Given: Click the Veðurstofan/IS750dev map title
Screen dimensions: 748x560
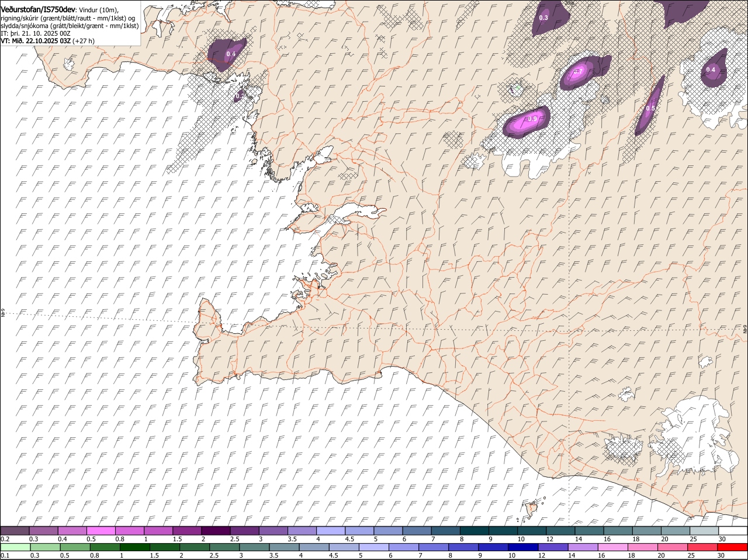Looking at the screenshot, I should (38, 10).
